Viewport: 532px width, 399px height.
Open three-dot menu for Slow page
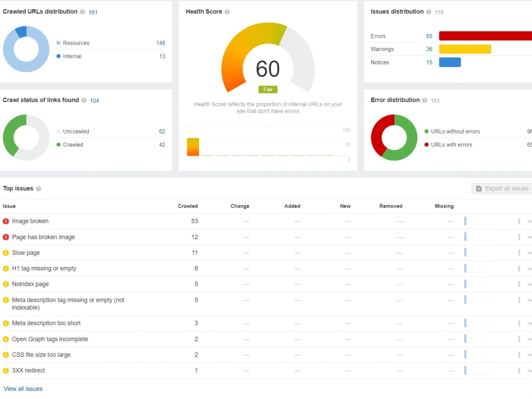coord(519,253)
